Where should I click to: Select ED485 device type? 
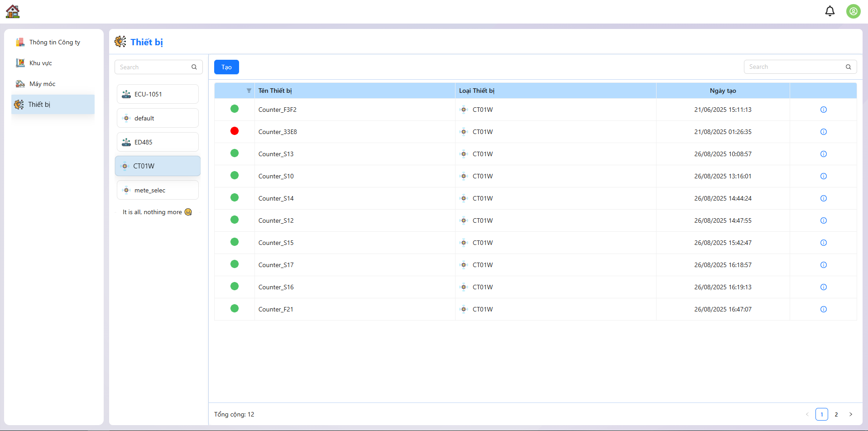158,142
